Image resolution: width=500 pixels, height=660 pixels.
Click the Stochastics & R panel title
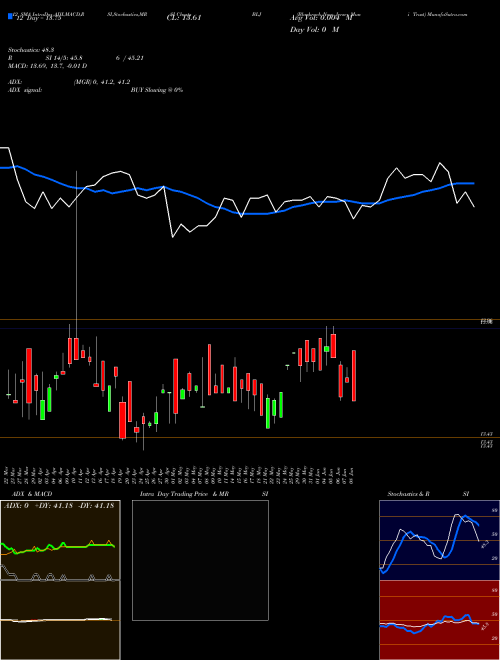click(x=409, y=494)
